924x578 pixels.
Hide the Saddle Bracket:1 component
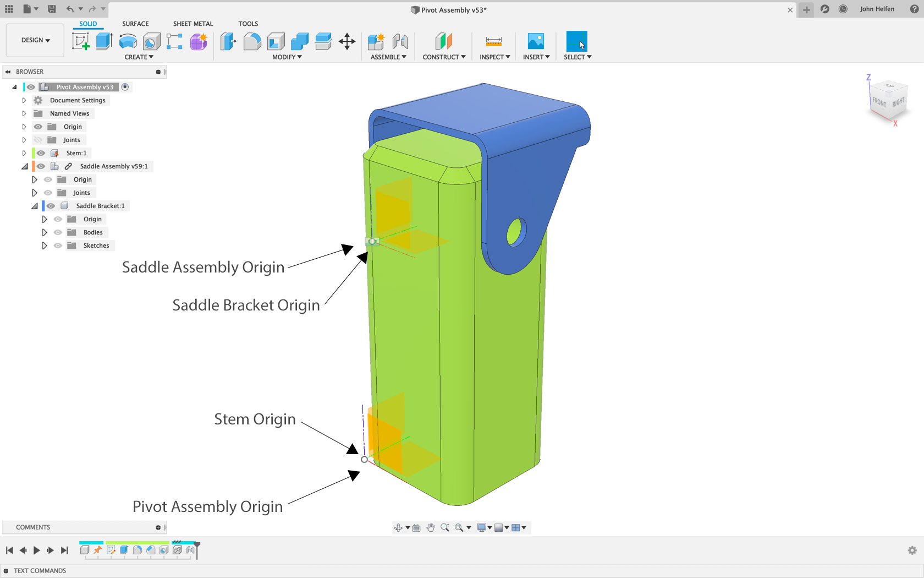point(50,205)
